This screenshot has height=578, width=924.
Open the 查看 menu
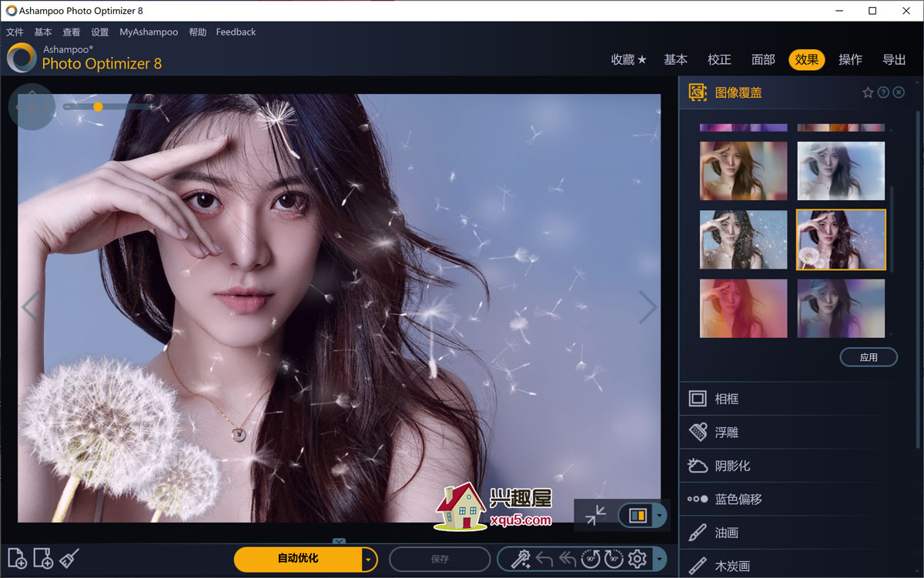coord(72,32)
